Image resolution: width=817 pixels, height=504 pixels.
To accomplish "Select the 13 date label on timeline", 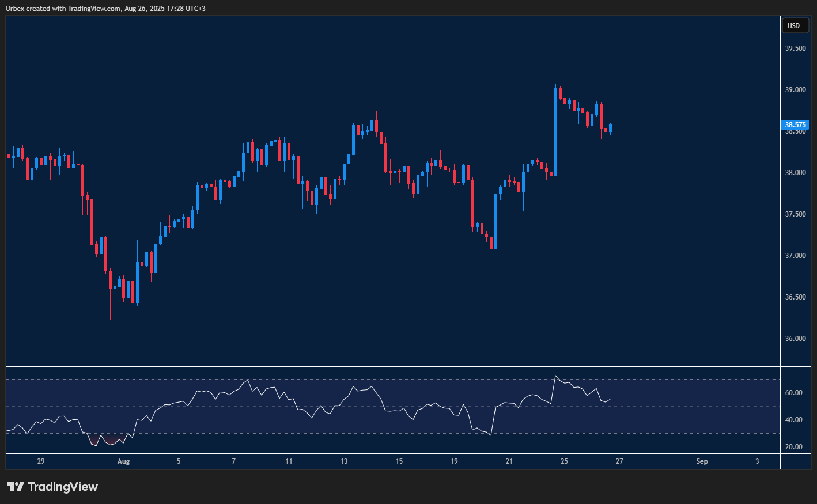I will coord(344,461).
